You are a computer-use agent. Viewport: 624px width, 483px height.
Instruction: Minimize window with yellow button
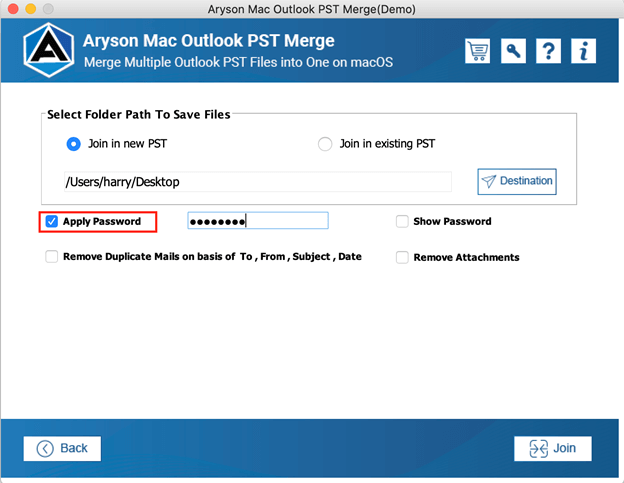click(31, 8)
